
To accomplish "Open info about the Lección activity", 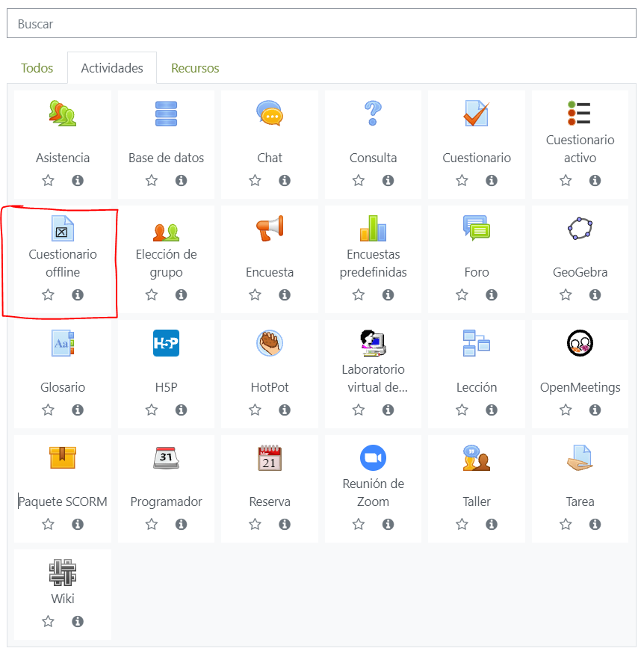I will [492, 410].
